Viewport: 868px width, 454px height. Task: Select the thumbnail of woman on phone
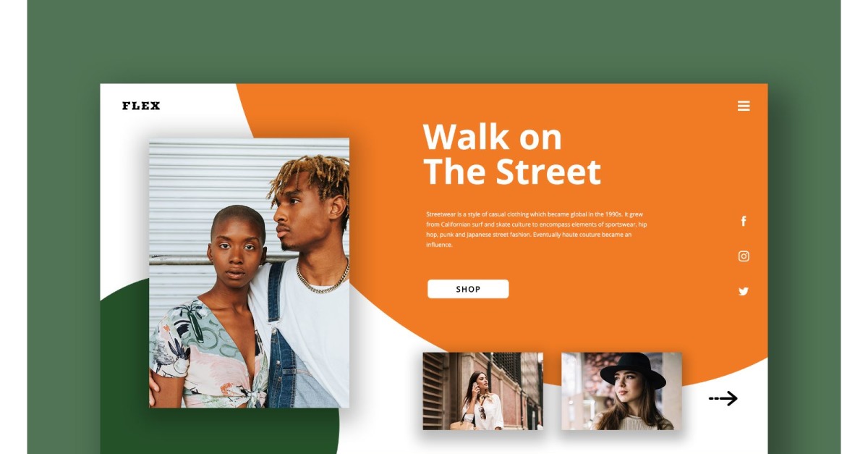tap(483, 391)
